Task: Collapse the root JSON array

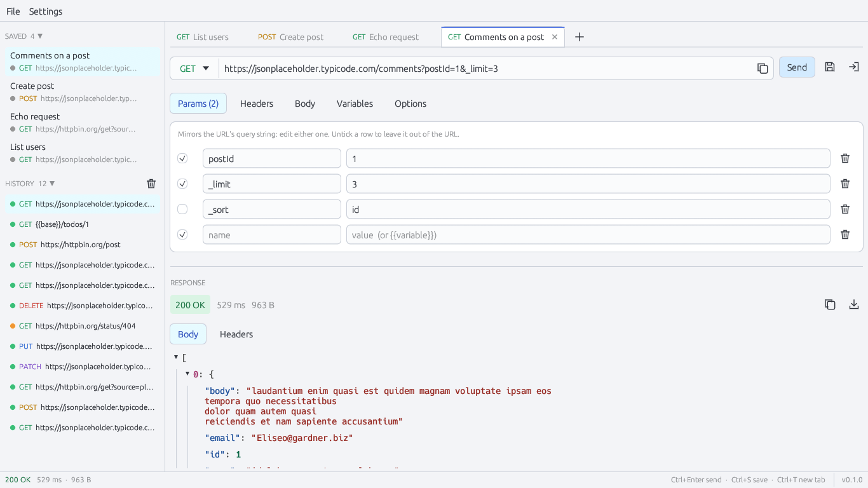Action: 176,358
